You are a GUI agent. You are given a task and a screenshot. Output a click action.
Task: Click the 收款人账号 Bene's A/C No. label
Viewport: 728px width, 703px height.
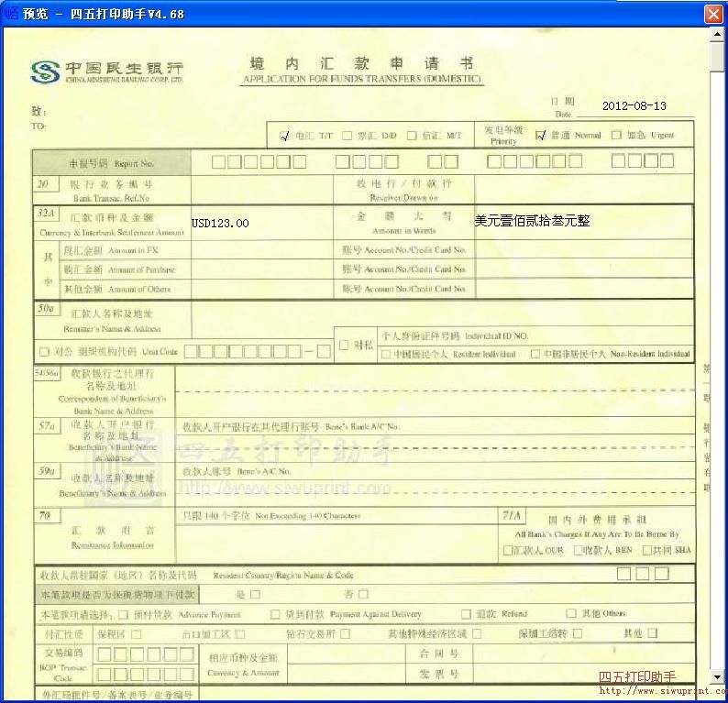click(237, 471)
